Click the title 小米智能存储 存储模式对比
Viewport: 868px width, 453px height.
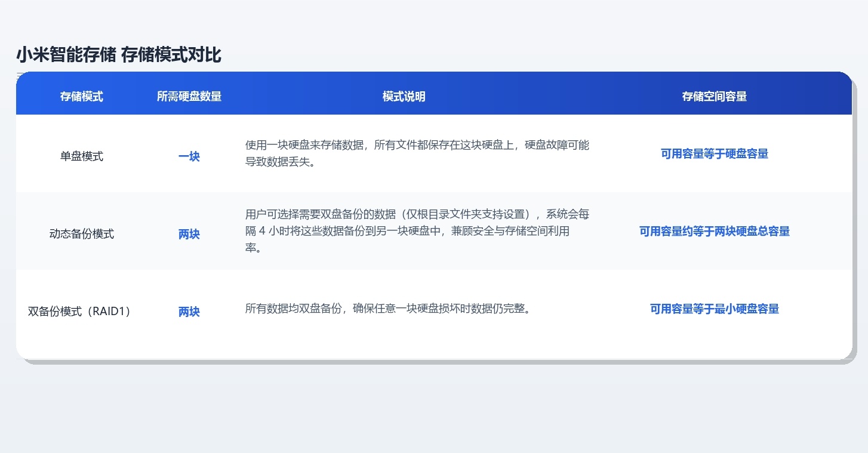(x=119, y=55)
